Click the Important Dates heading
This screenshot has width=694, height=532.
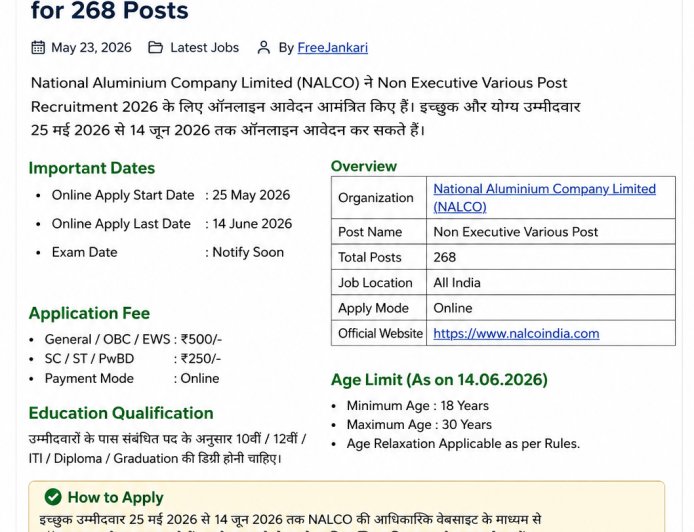(x=92, y=168)
